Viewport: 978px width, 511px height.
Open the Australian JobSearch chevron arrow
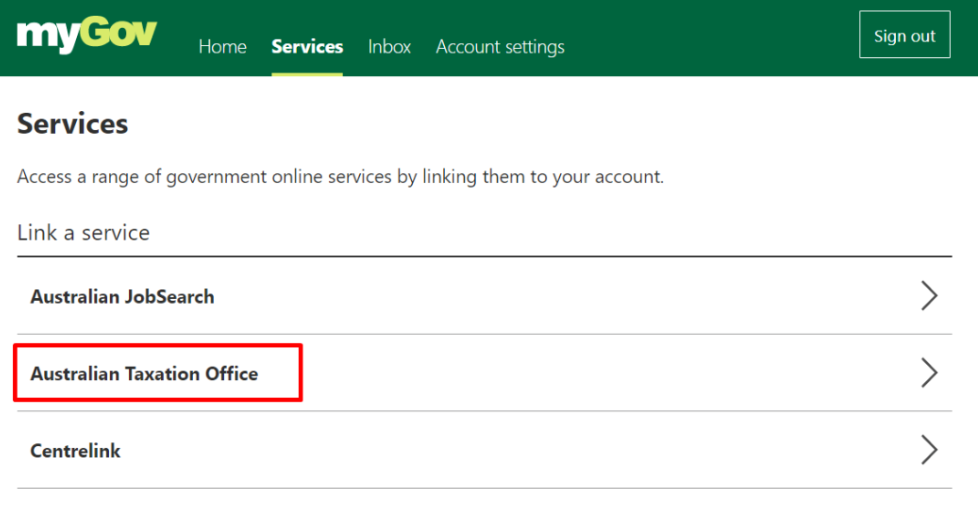929,296
